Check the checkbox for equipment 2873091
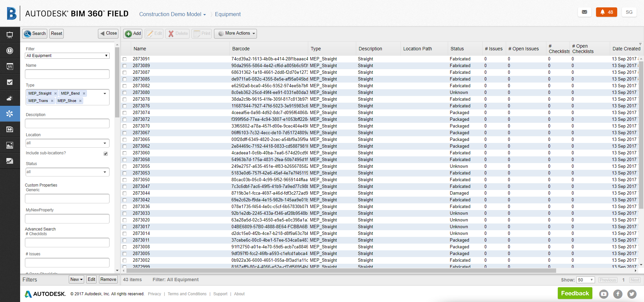Screen dimensions: 644x302 [125, 59]
